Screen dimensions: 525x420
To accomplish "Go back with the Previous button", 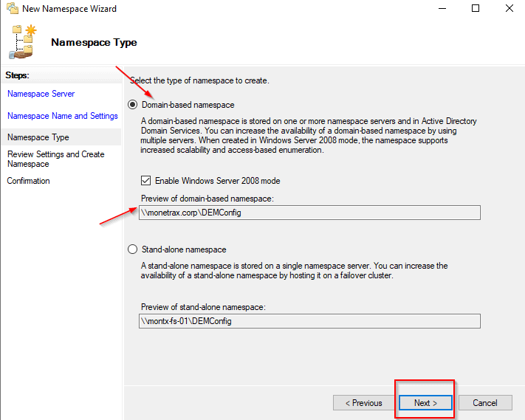I will (x=363, y=403).
